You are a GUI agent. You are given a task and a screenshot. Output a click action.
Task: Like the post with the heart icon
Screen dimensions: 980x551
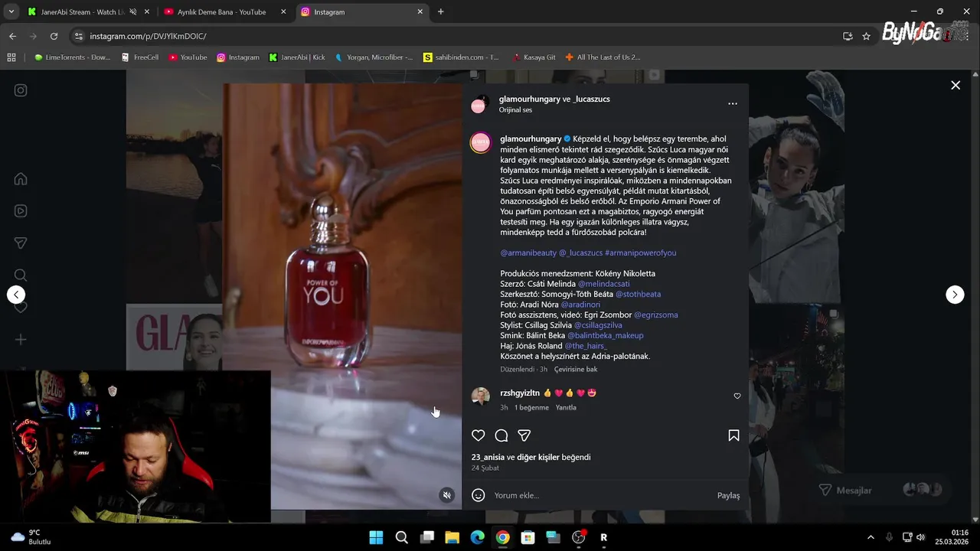point(479,435)
